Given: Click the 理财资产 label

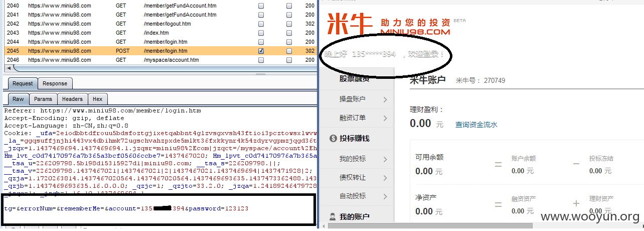Looking at the screenshot, I should point(601,199).
